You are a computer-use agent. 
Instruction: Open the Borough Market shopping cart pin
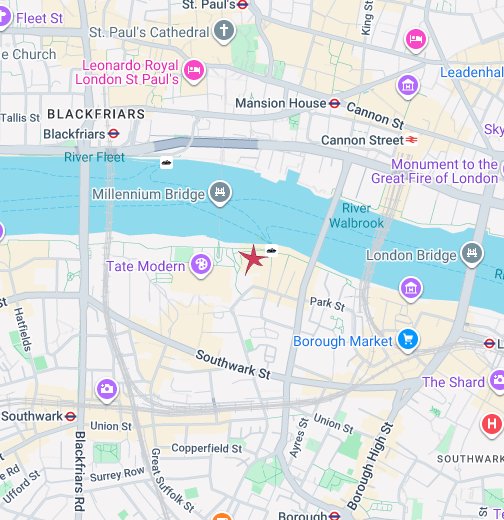[x=408, y=340]
